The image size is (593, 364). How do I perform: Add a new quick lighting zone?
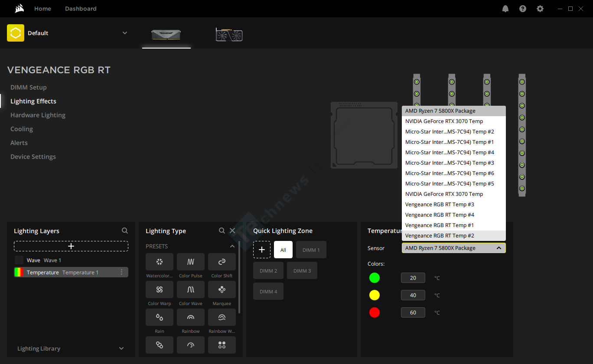[262, 250]
